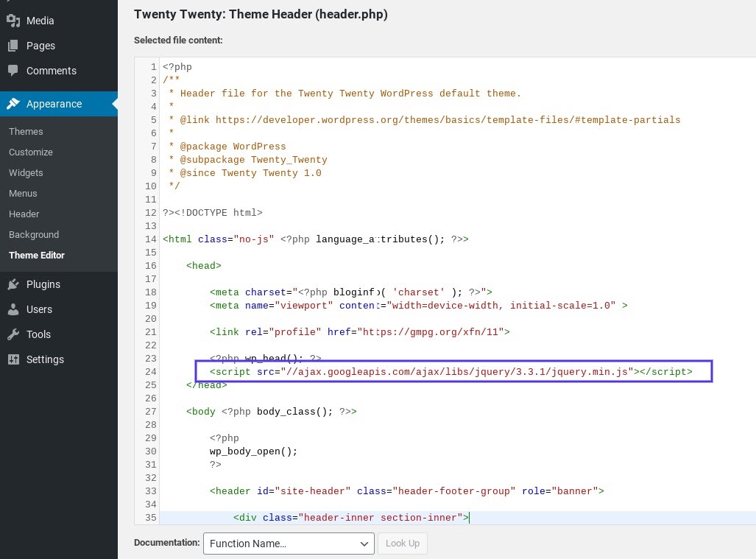Place cursor on the DOCTYPE html line

coord(213,213)
